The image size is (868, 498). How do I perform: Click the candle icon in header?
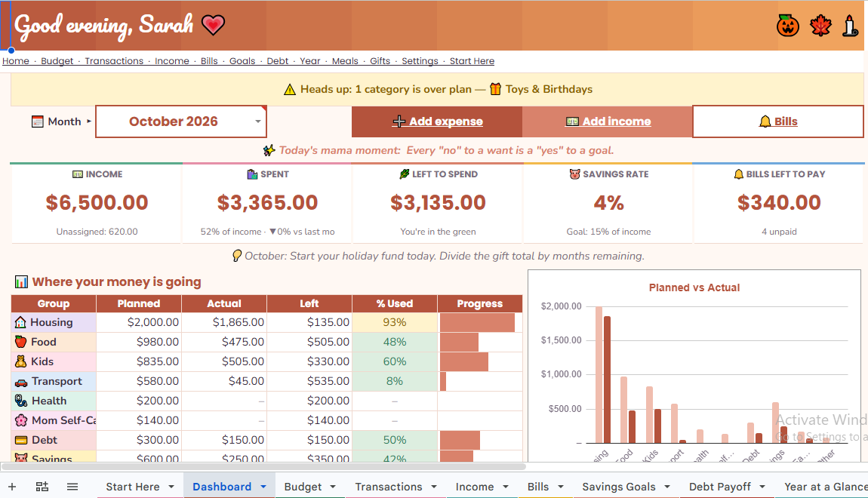point(851,26)
